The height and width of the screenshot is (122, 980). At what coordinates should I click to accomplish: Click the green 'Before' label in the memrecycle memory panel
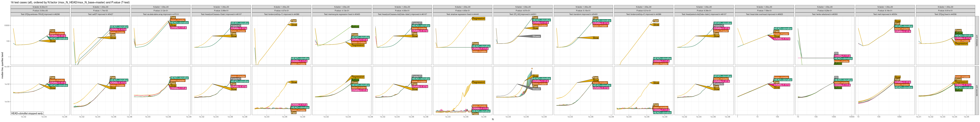click(x=355, y=27)
